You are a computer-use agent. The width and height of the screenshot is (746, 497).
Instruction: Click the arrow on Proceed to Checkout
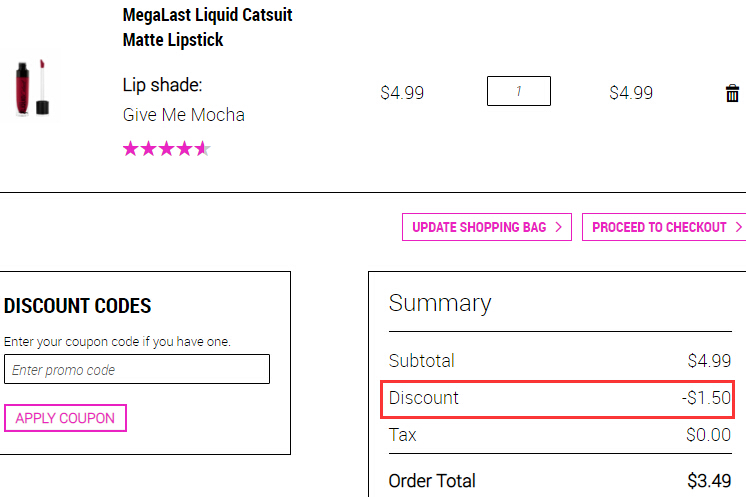point(739,227)
